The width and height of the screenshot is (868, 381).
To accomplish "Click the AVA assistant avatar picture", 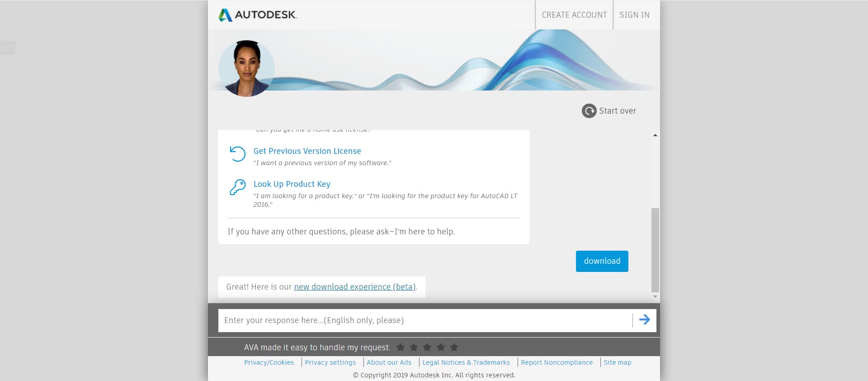I will coord(246,68).
